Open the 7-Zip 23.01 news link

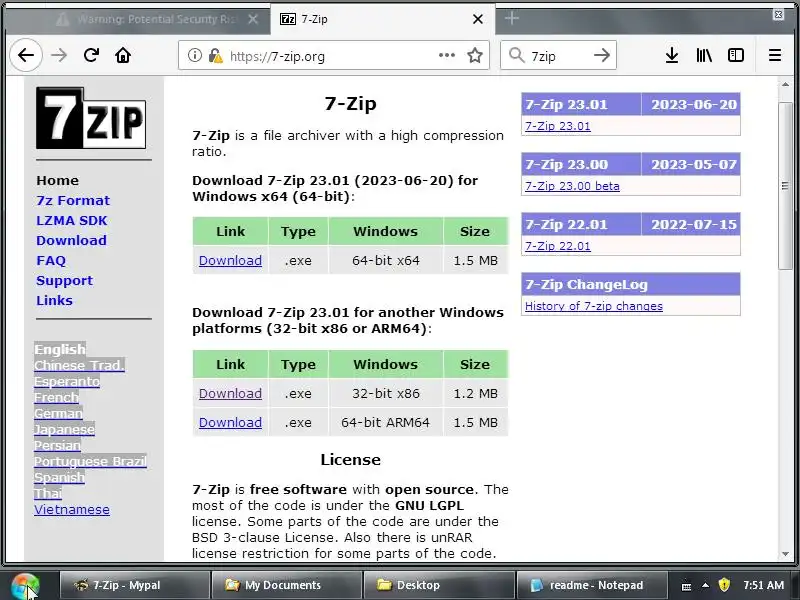coord(558,126)
